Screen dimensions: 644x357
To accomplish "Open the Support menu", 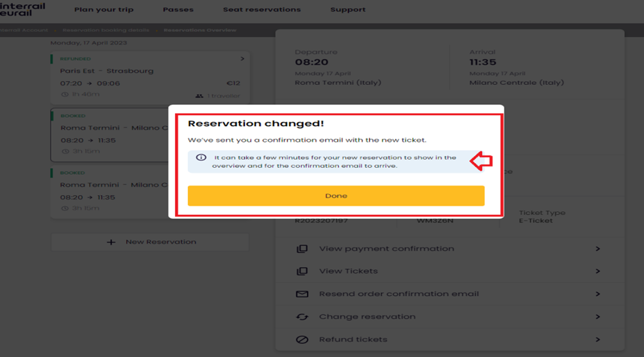I will click(x=348, y=10).
